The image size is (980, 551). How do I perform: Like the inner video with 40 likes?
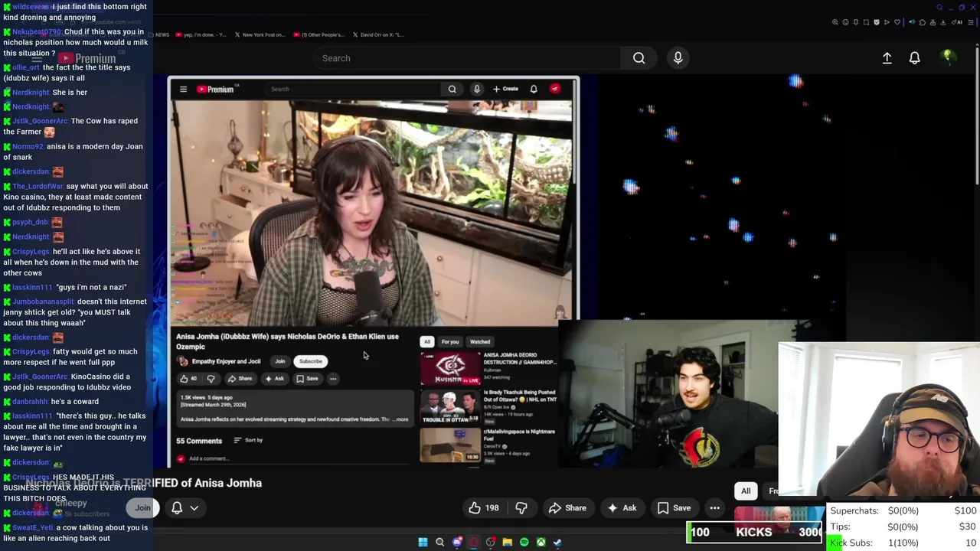pyautogui.click(x=188, y=379)
